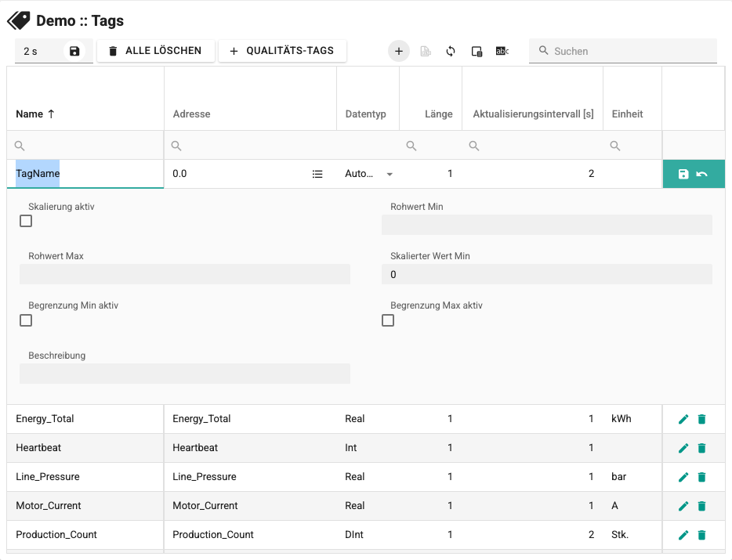Click into the Beschreibung text field

[x=185, y=374]
